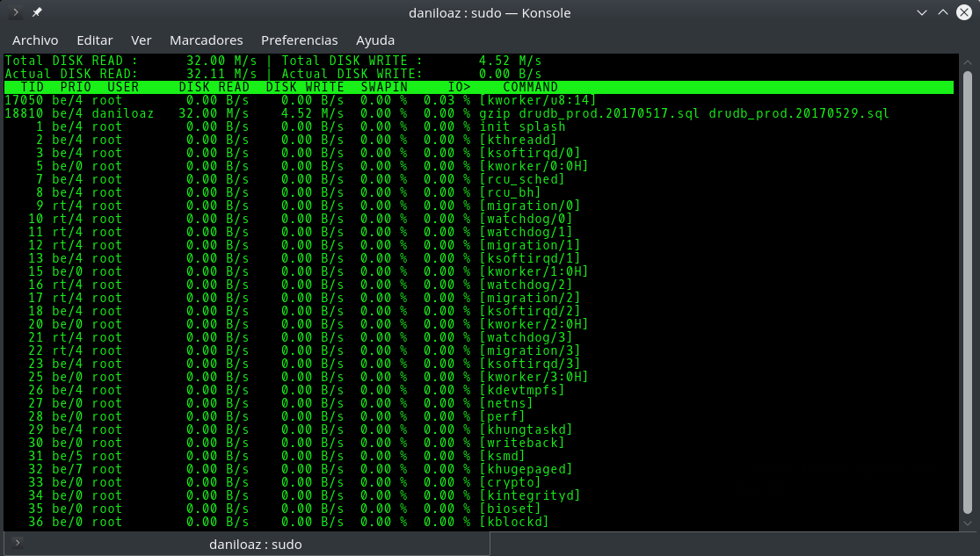Close the Konsole window

point(964,12)
